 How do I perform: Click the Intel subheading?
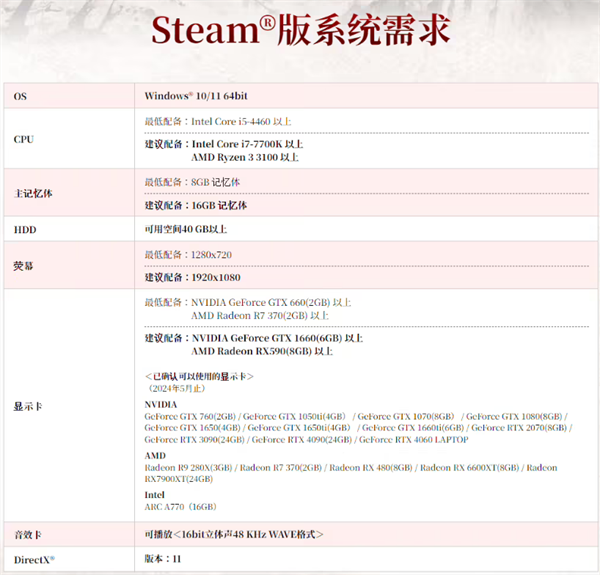pyautogui.click(x=155, y=495)
